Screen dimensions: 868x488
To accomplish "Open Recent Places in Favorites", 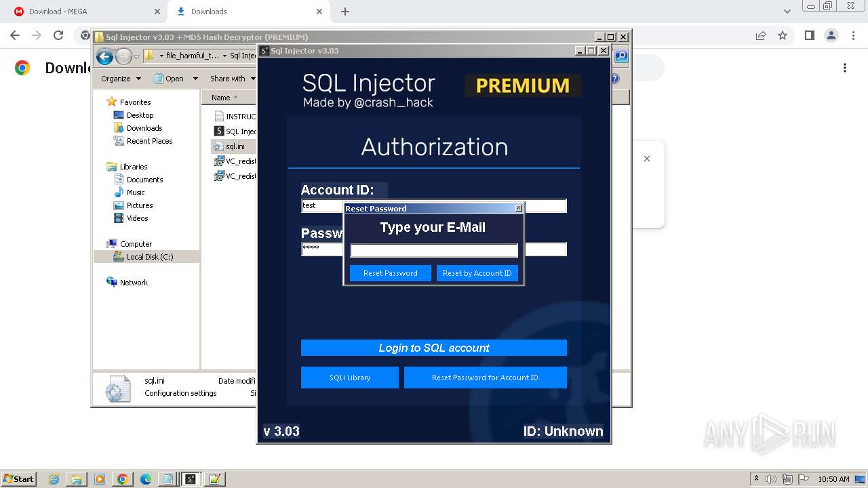I will (149, 141).
